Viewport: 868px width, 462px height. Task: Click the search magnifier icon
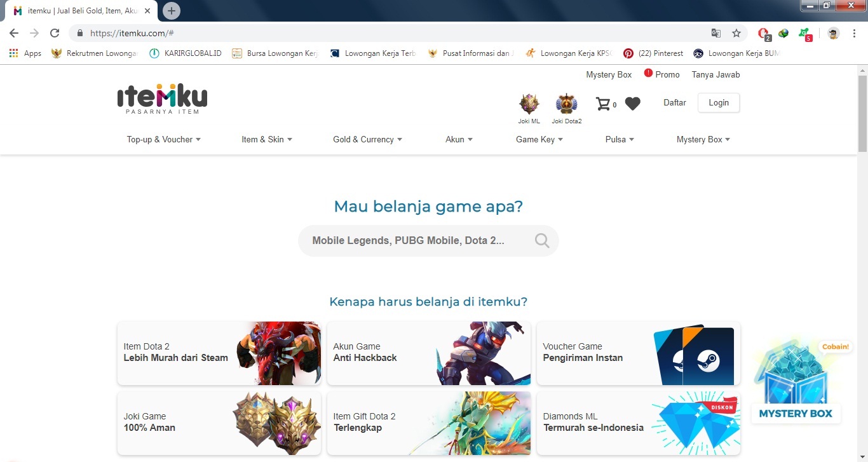tap(542, 240)
